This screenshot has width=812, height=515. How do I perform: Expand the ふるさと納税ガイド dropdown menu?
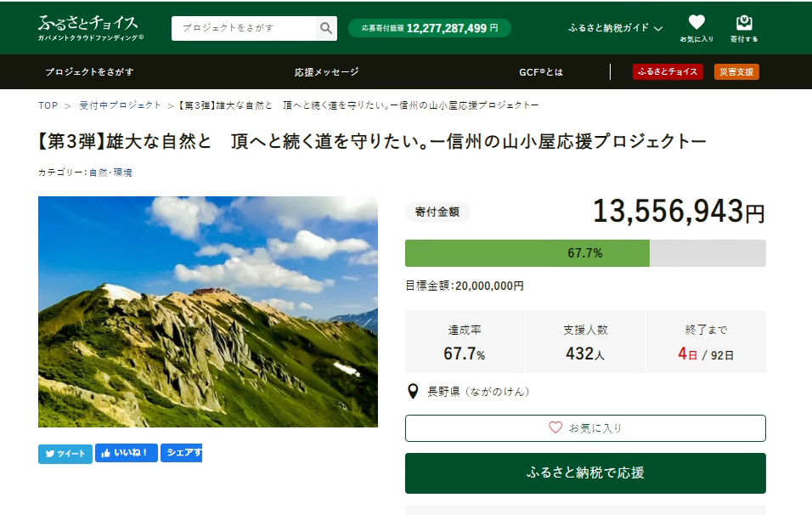coord(615,28)
